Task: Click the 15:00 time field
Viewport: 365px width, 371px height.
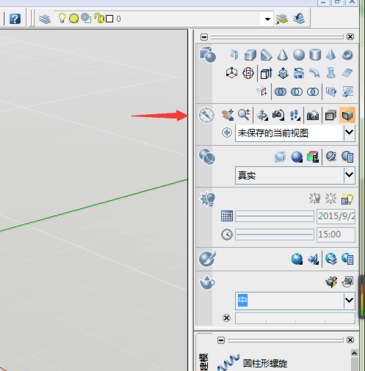Action: pos(336,234)
